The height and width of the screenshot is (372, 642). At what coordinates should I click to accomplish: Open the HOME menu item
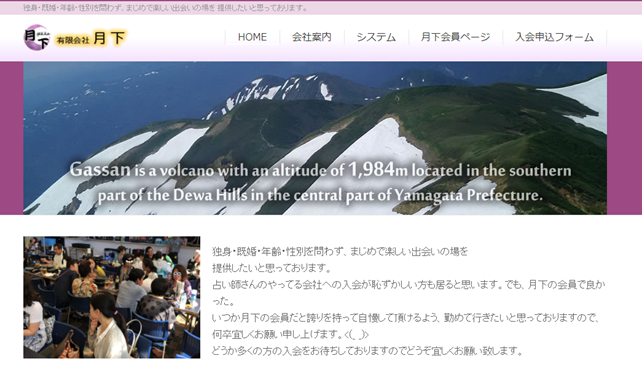[x=252, y=37]
